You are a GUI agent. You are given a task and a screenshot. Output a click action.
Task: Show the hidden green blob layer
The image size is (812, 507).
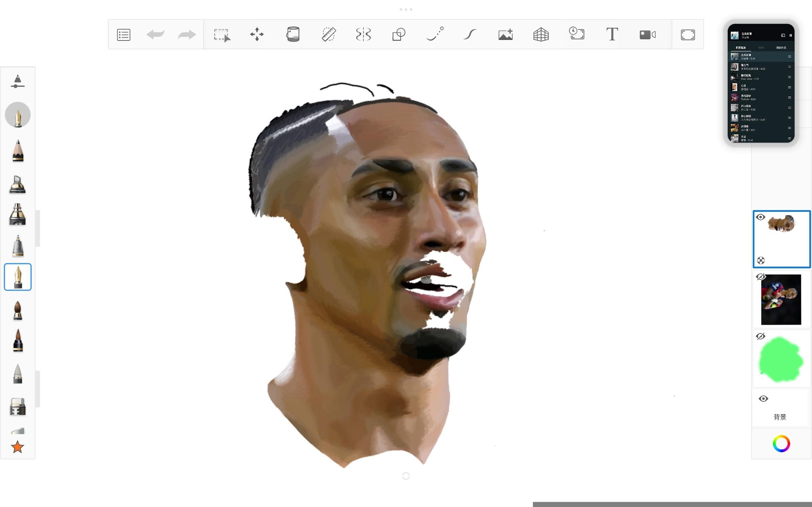coord(760,336)
